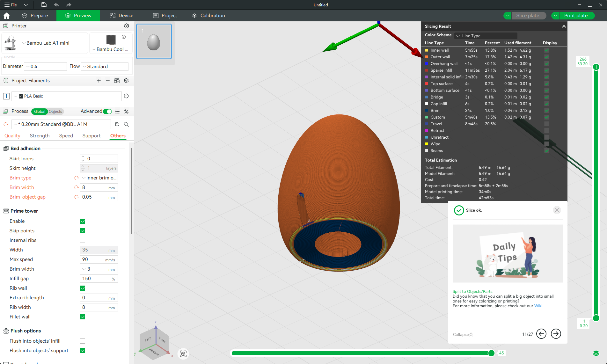Open the Support settings tab
Screen dimensions: 607x364
pos(91,136)
